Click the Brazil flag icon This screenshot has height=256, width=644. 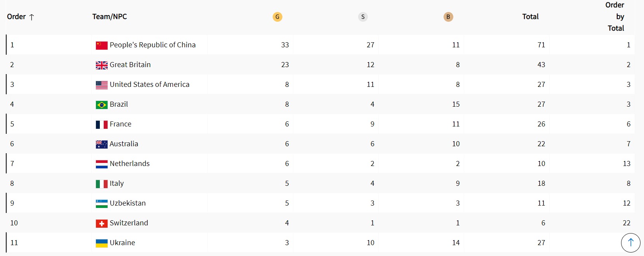[x=101, y=105]
